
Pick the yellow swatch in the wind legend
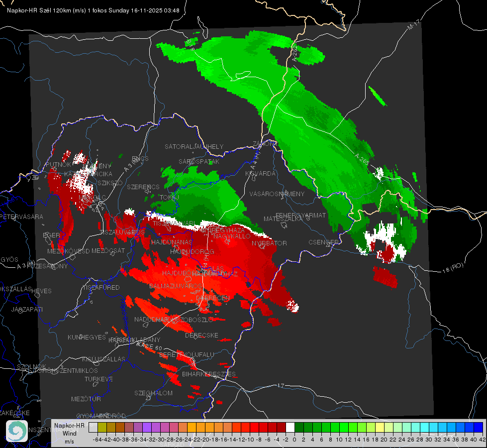point(380,428)
